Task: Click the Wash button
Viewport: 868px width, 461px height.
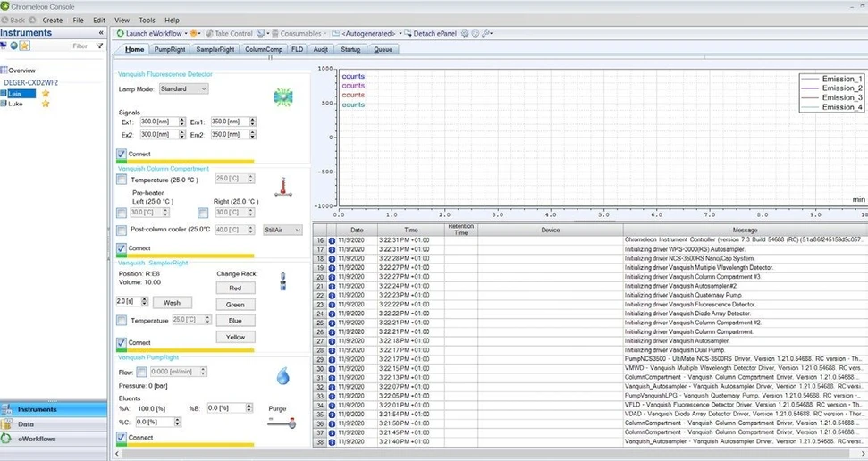Action: coord(172,303)
